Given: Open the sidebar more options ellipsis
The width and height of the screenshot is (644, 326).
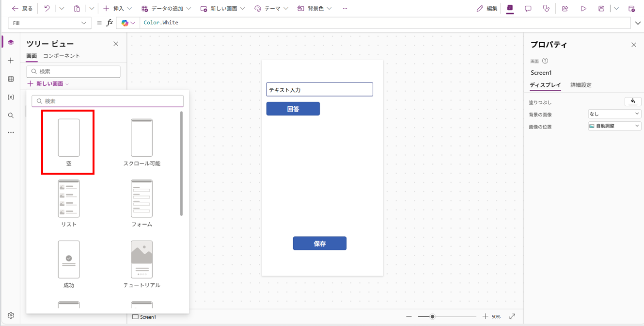Looking at the screenshot, I should (11, 132).
